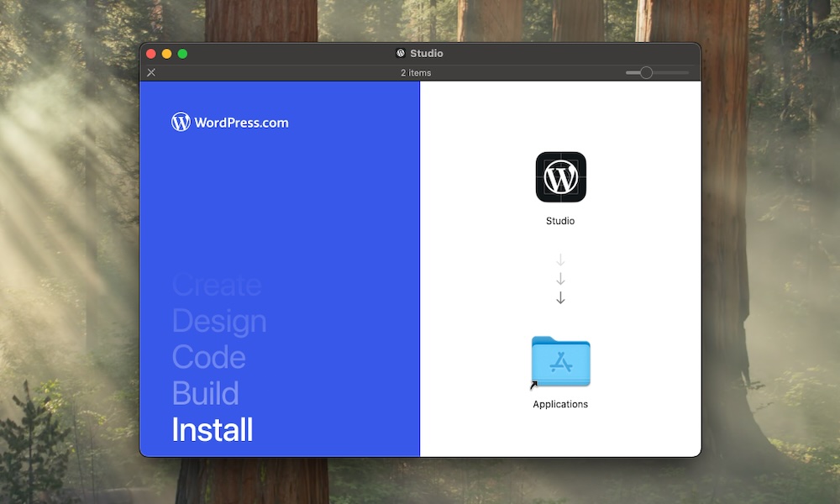Click the 2 items status text

coord(417,72)
